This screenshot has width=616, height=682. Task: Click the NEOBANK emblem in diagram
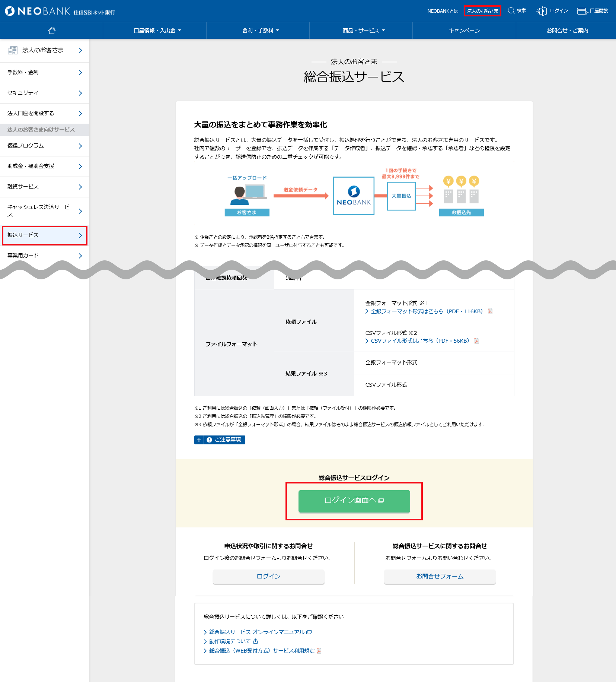[x=354, y=191]
